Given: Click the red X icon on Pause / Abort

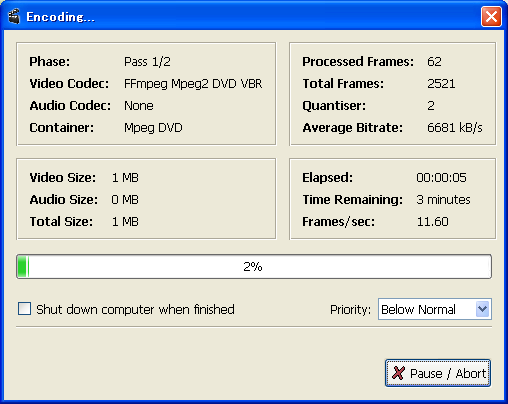Looking at the screenshot, I should [x=398, y=373].
